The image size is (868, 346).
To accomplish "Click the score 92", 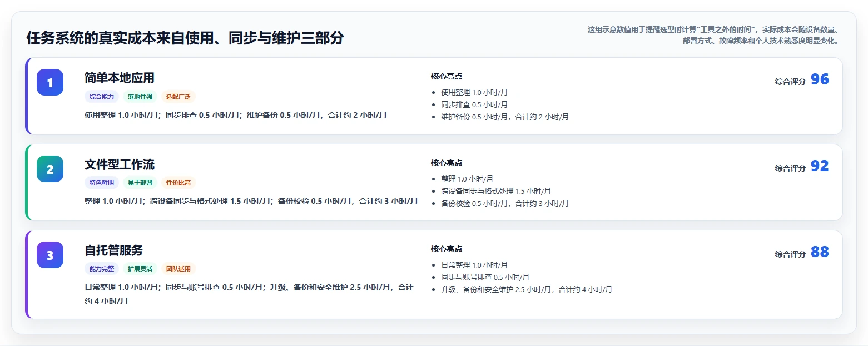I will click(x=820, y=166).
